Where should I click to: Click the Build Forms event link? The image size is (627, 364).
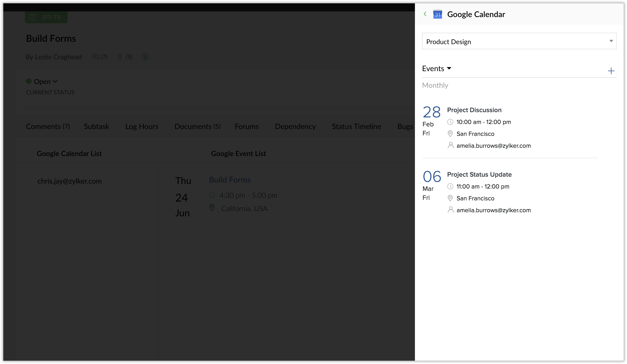point(230,180)
